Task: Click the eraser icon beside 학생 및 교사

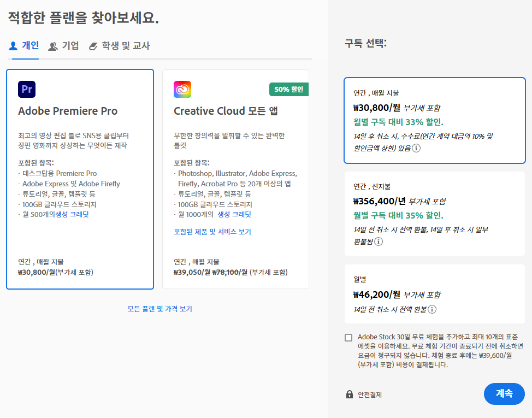Action: (93, 46)
